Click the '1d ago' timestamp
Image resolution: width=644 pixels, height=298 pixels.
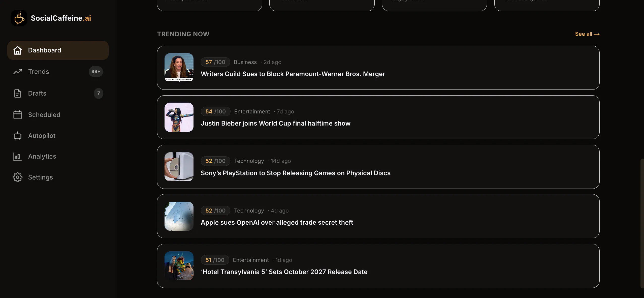284,260
